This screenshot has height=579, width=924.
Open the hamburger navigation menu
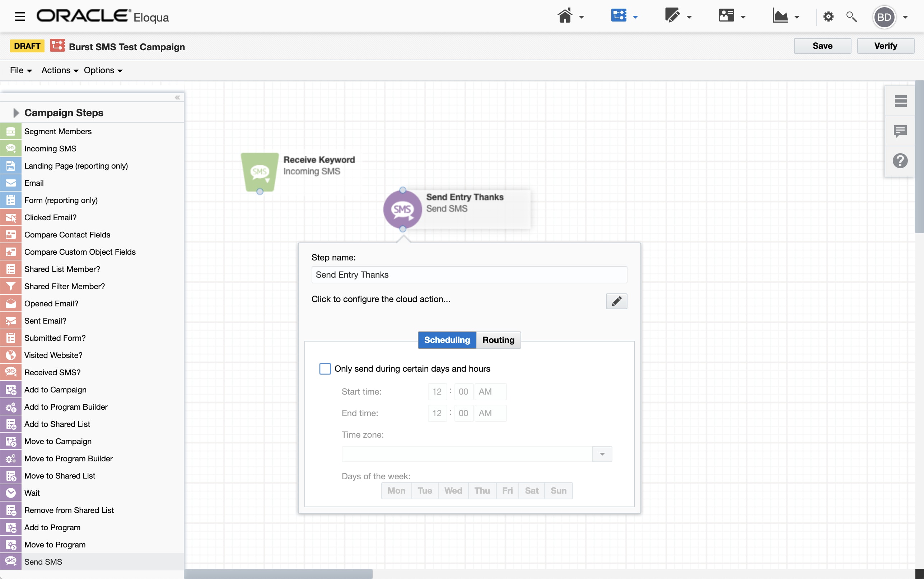coord(20,17)
